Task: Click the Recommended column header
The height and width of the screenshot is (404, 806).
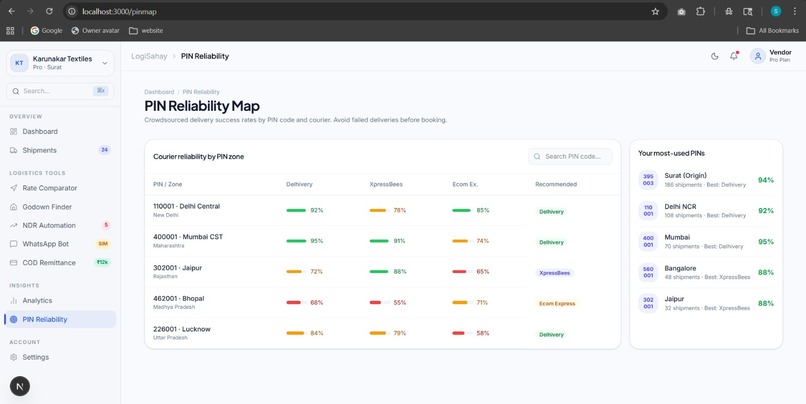Action: click(556, 185)
